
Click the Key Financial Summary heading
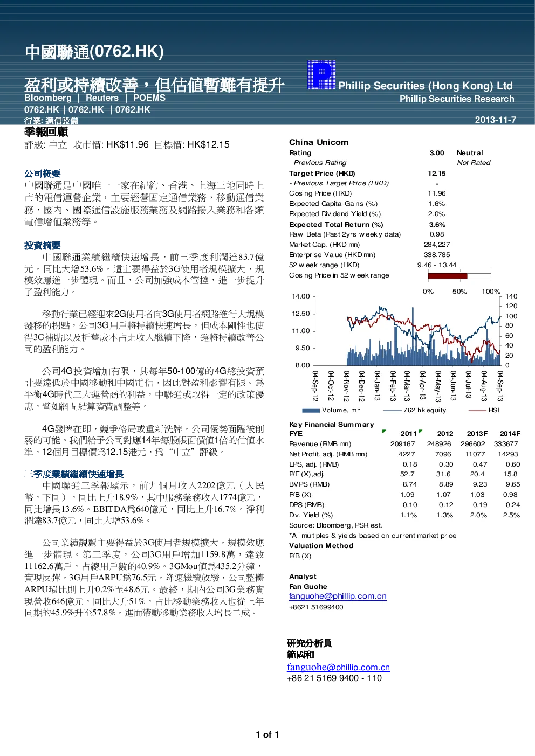click(x=331, y=425)
